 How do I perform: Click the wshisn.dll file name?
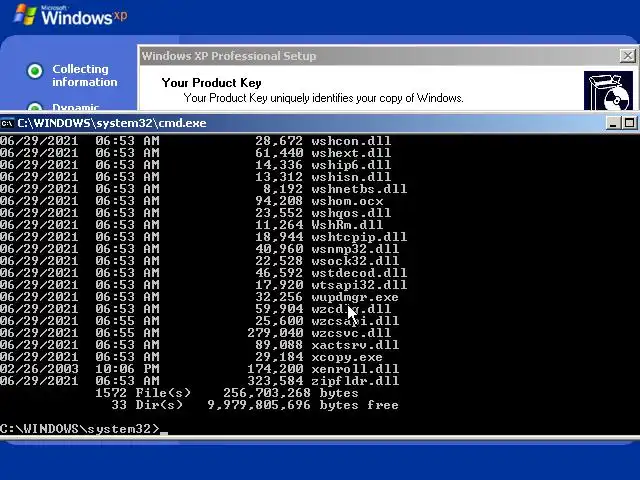click(x=351, y=177)
